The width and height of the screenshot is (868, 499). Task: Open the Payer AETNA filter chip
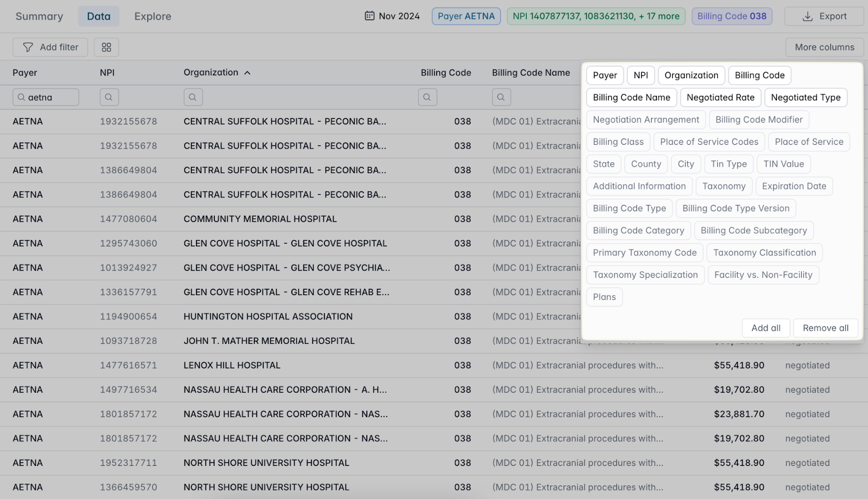(465, 16)
